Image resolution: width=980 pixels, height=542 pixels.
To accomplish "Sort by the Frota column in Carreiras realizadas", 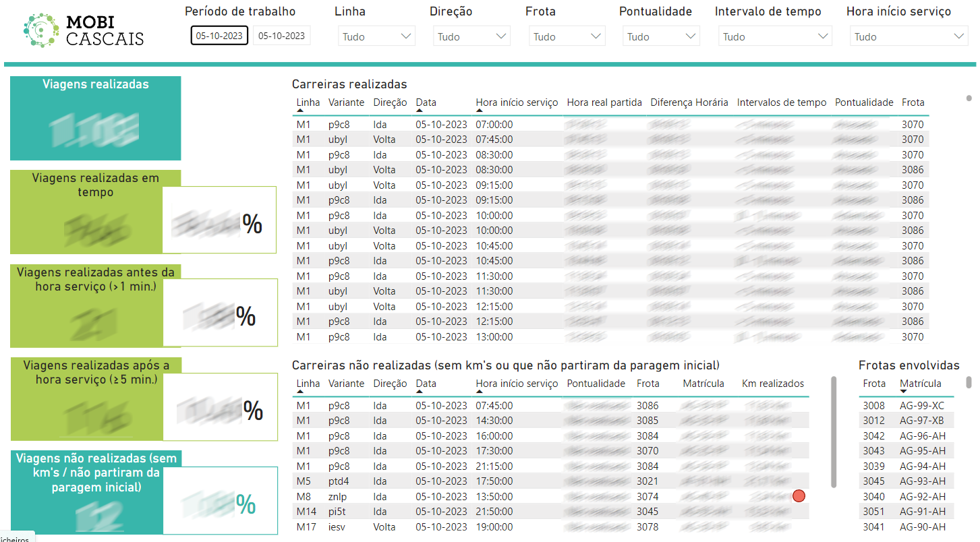I will 913,102.
